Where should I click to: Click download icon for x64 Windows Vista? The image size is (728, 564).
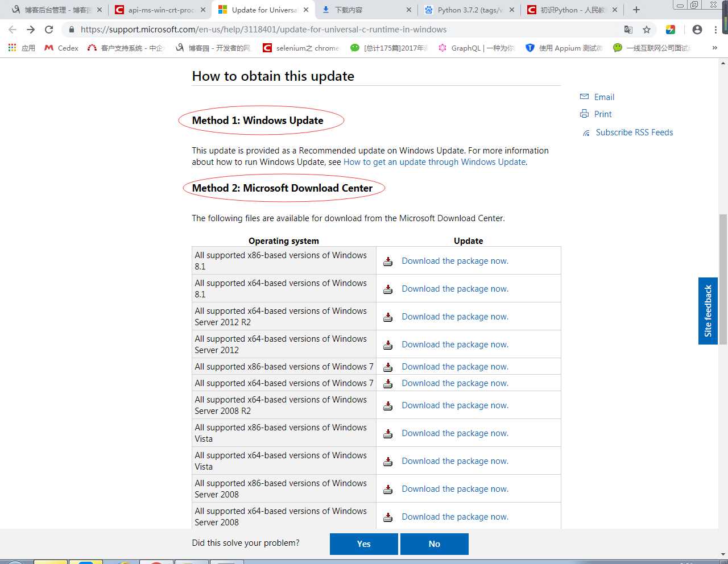click(x=388, y=462)
